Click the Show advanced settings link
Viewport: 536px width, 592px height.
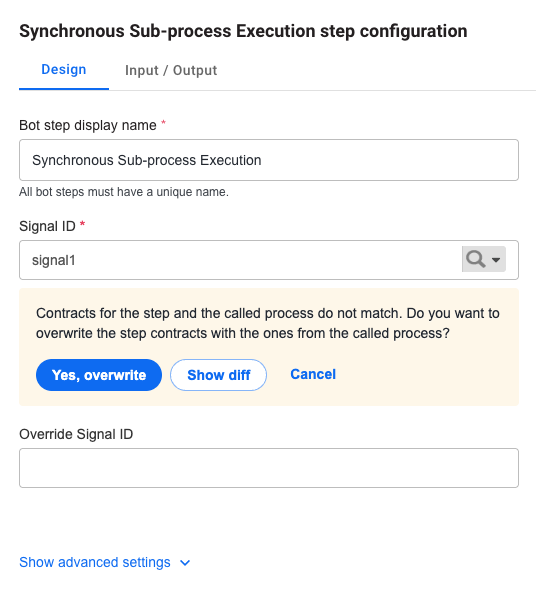[x=95, y=563]
